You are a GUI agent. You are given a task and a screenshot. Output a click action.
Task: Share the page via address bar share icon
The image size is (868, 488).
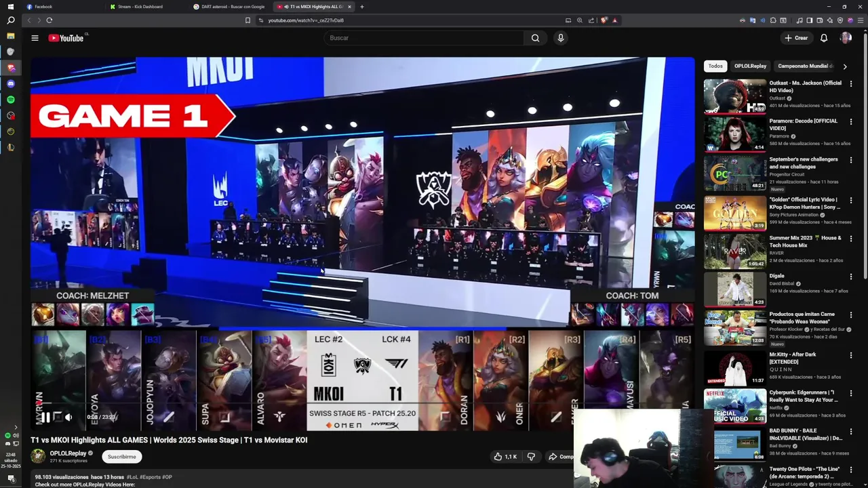(591, 20)
